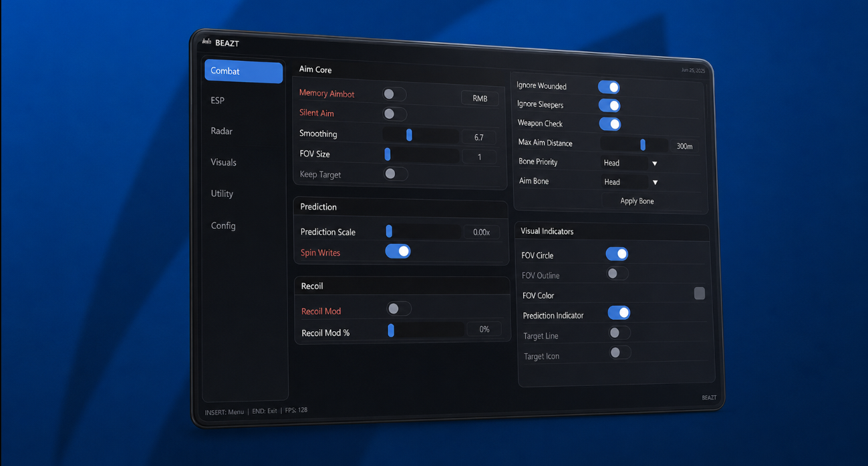The height and width of the screenshot is (466, 868).
Task: Click the BEAZT logo icon in the title bar
Action: pos(206,42)
